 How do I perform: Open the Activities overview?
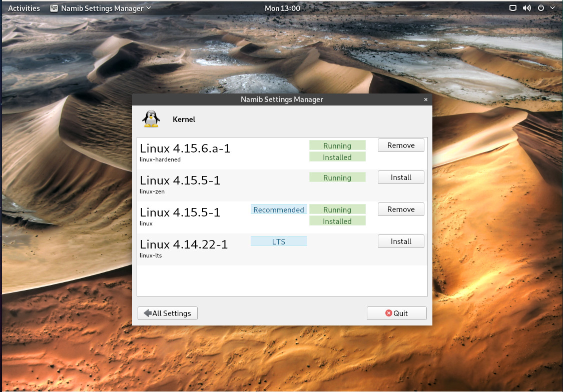pos(24,8)
